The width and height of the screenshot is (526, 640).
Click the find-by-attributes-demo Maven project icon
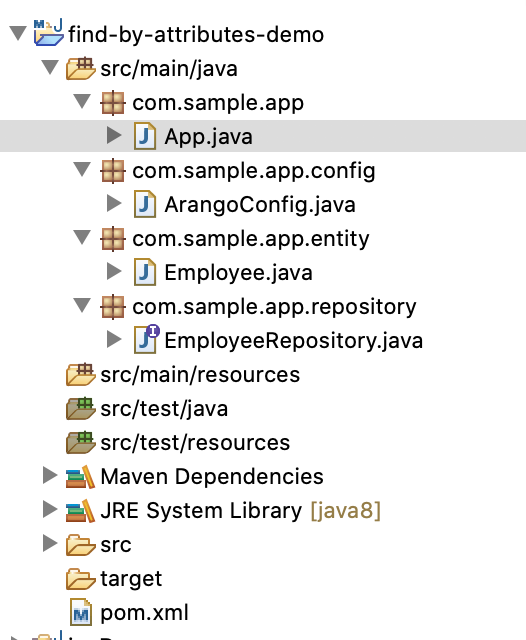49,33
